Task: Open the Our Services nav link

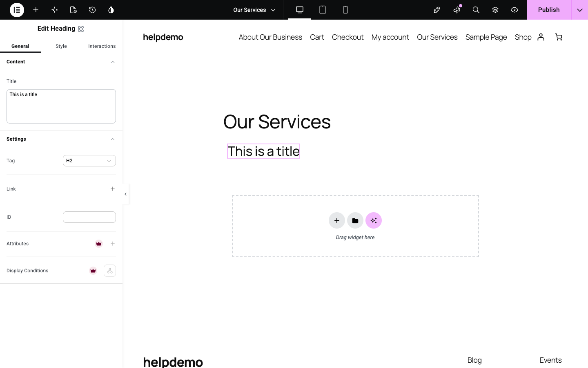Action: pyautogui.click(x=437, y=37)
